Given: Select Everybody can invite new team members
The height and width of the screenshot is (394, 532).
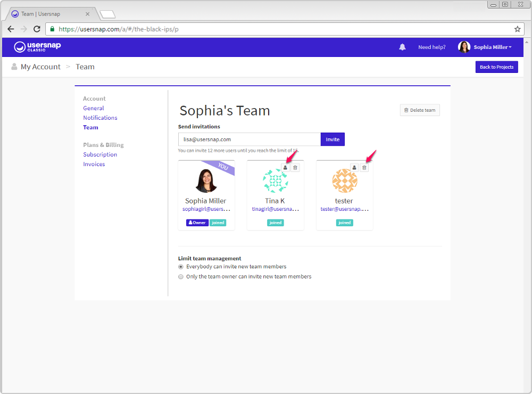Looking at the screenshot, I should [x=181, y=267].
